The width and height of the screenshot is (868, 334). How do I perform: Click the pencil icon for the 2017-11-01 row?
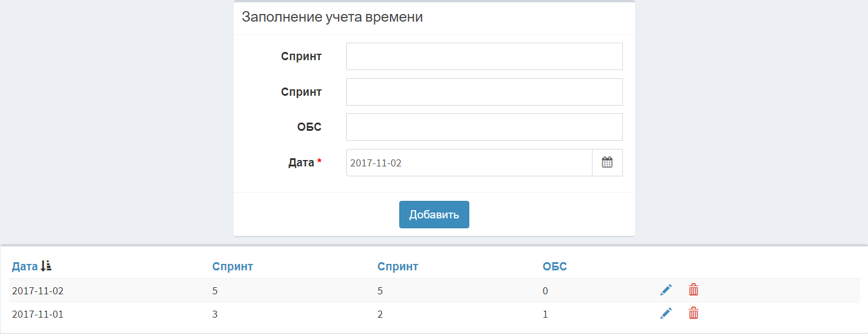666,314
